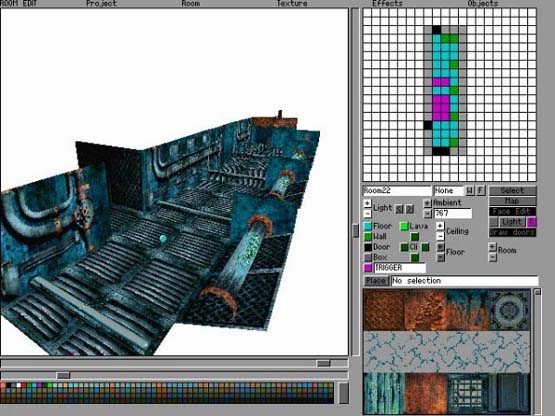The width and height of the screenshot is (555, 416).
Task: Choose the bright green Lava square
Action: (404, 226)
